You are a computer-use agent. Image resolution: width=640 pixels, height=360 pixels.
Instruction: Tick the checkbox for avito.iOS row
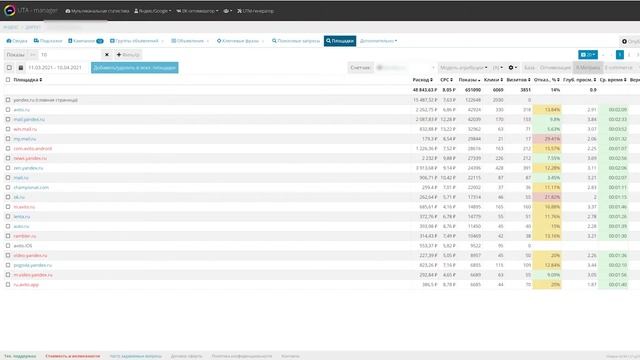pos(8,246)
